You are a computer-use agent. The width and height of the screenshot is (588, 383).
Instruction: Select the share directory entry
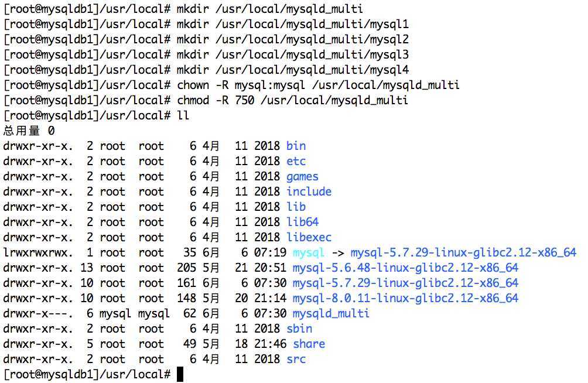(309, 344)
